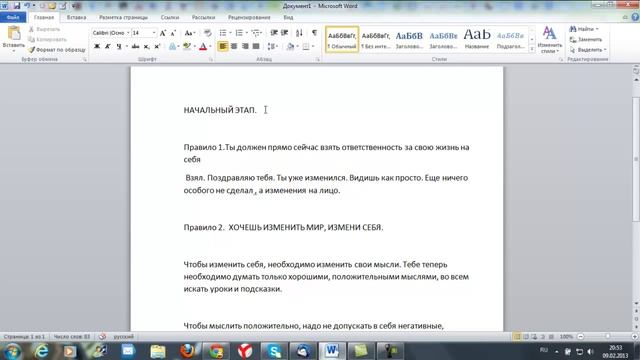This screenshot has height=360, width=640.
Task: Toggle Italic (К) formatting
Action: [x=108, y=47]
